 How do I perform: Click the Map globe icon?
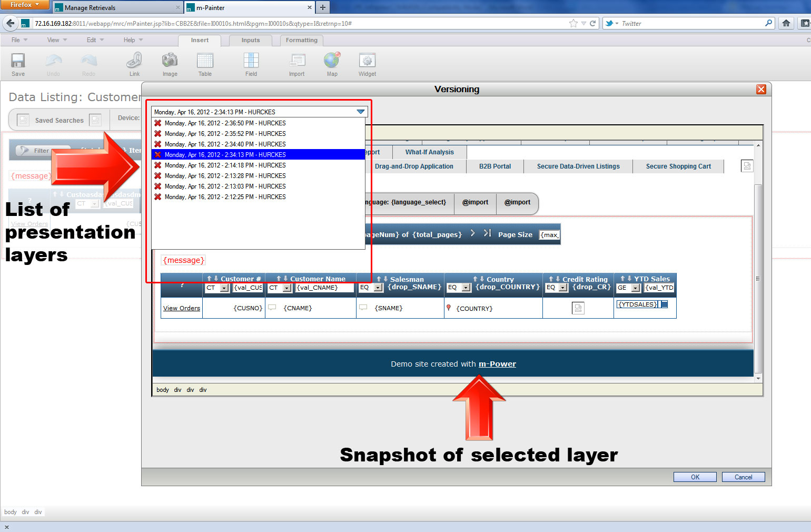tap(332, 61)
